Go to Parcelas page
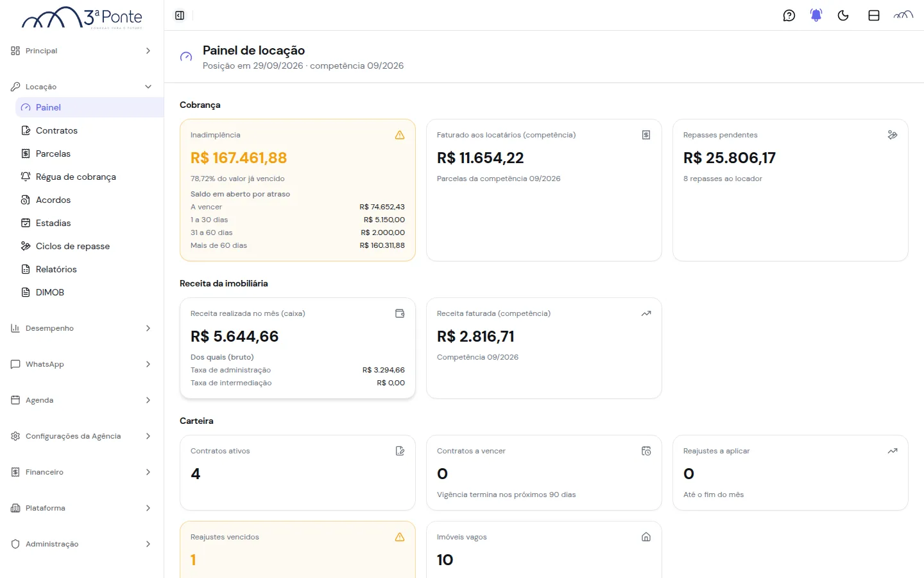Viewport: 924px width, 578px height. pos(89,153)
